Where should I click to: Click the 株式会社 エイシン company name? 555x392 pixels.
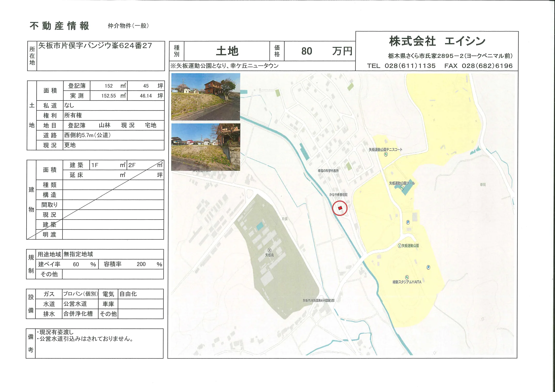coord(437,41)
